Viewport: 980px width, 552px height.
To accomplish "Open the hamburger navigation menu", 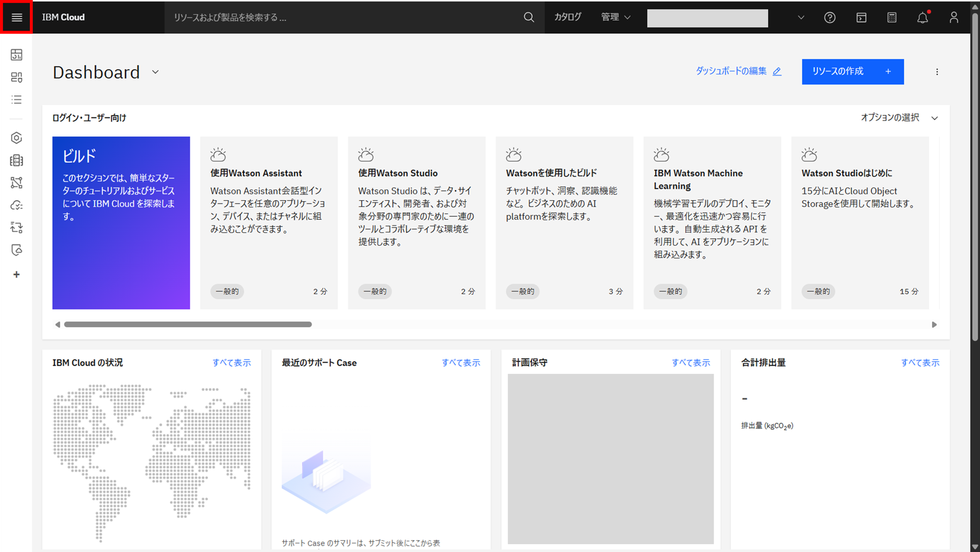I will (x=17, y=18).
